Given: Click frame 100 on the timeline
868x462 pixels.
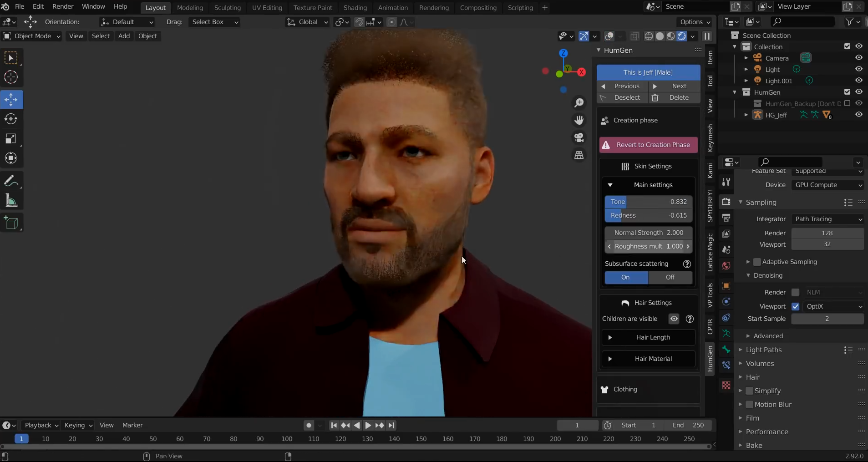Looking at the screenshot, I should click(287, 439).
